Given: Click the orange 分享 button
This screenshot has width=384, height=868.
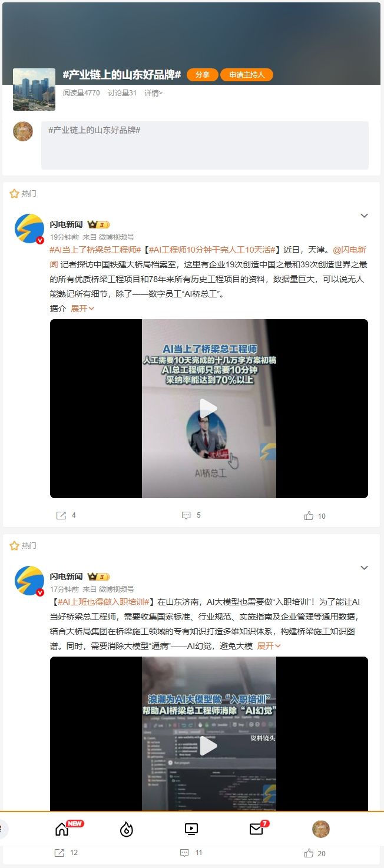Looking at the screenshot, I should (203, 75).
